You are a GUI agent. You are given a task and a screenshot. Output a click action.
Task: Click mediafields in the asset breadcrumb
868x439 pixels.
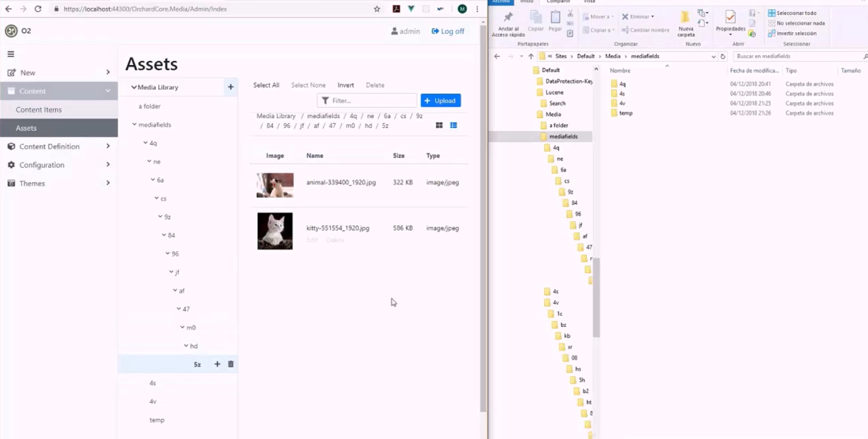(323, 116)
